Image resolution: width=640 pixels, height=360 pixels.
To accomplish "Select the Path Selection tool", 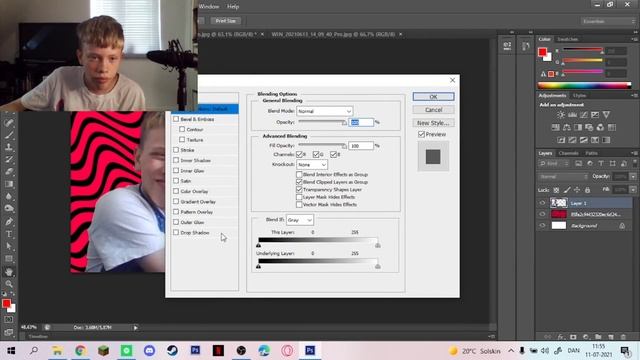I will (9, 246).
